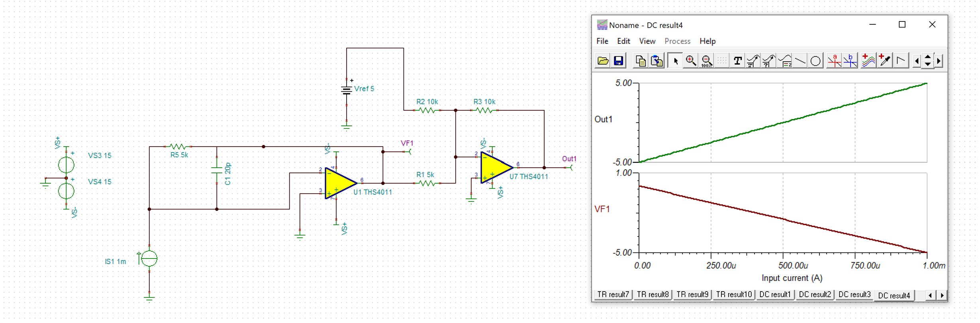
Task: Switch to DC result3 tab
Action: (855, 295)
